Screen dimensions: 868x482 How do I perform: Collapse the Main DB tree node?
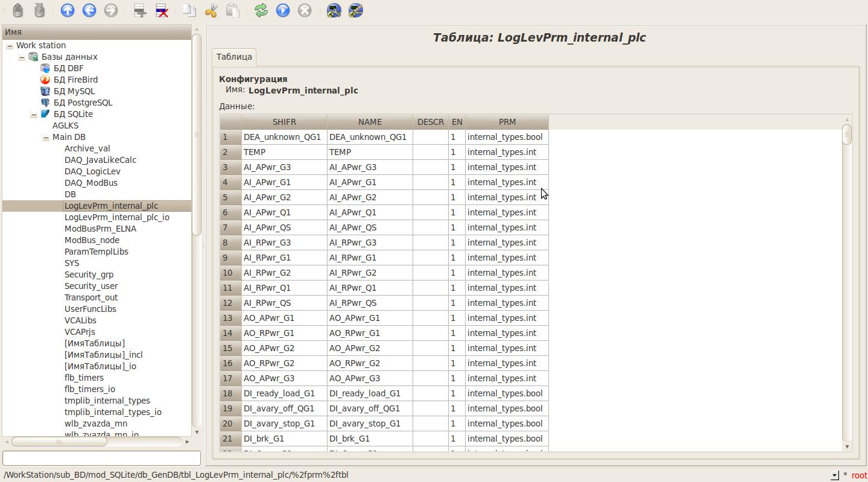click(46, 138)
